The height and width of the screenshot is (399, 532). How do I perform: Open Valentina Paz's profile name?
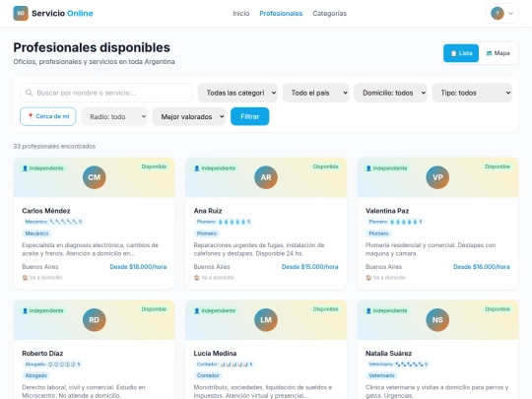[387, 211]
